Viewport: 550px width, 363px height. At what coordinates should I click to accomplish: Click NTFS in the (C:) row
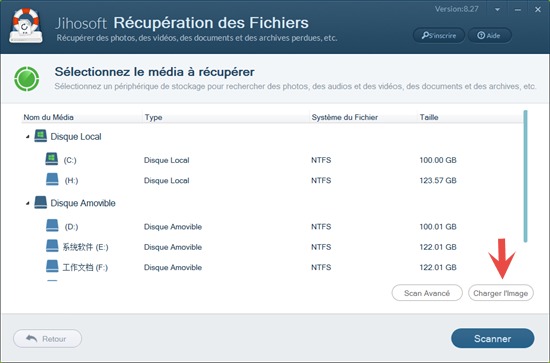pyautogui.click(x=321, y=160)
